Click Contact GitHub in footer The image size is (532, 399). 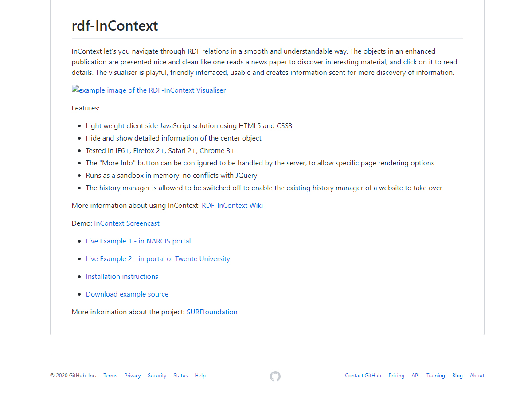(x=363, y=376)
